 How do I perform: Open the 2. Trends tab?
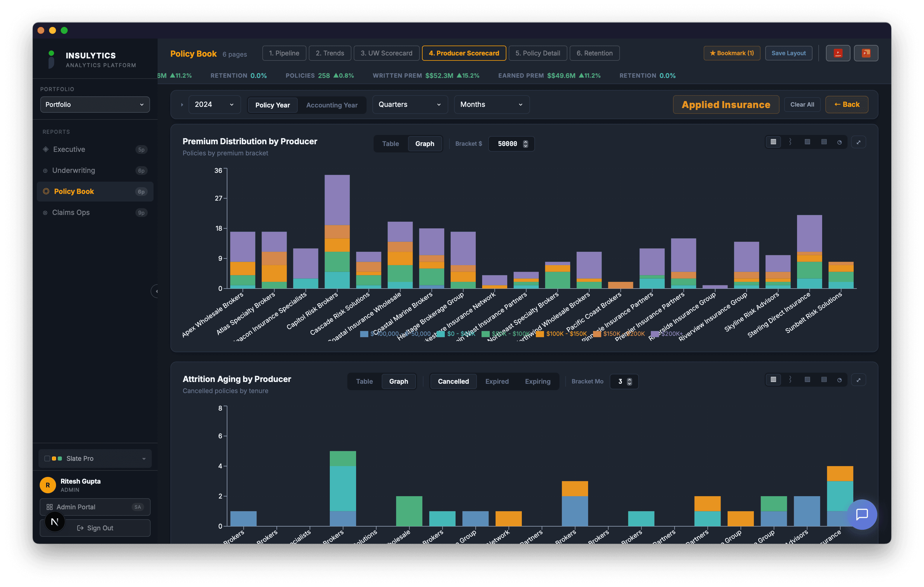(329, 53)
